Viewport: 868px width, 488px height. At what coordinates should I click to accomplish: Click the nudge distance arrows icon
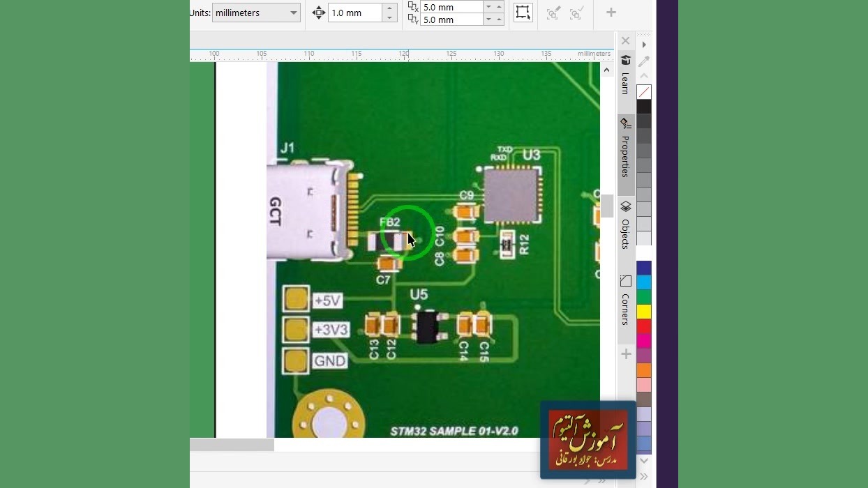point(318,13)
